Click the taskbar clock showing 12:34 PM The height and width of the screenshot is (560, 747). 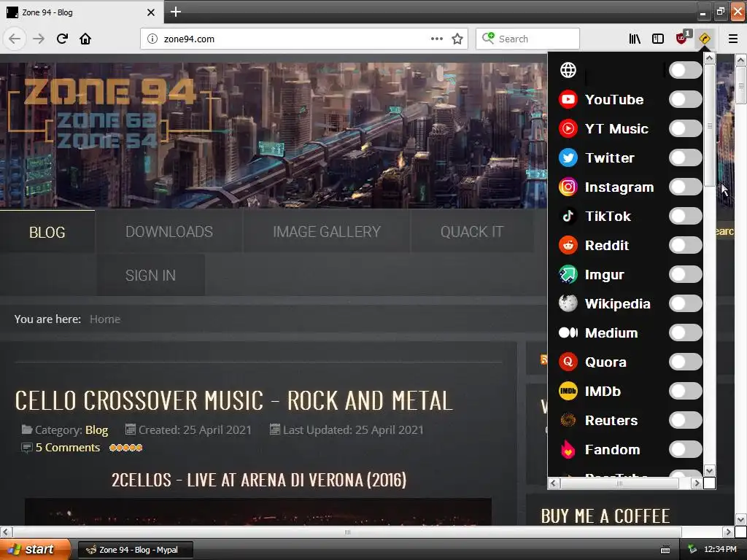pos(720,550)
